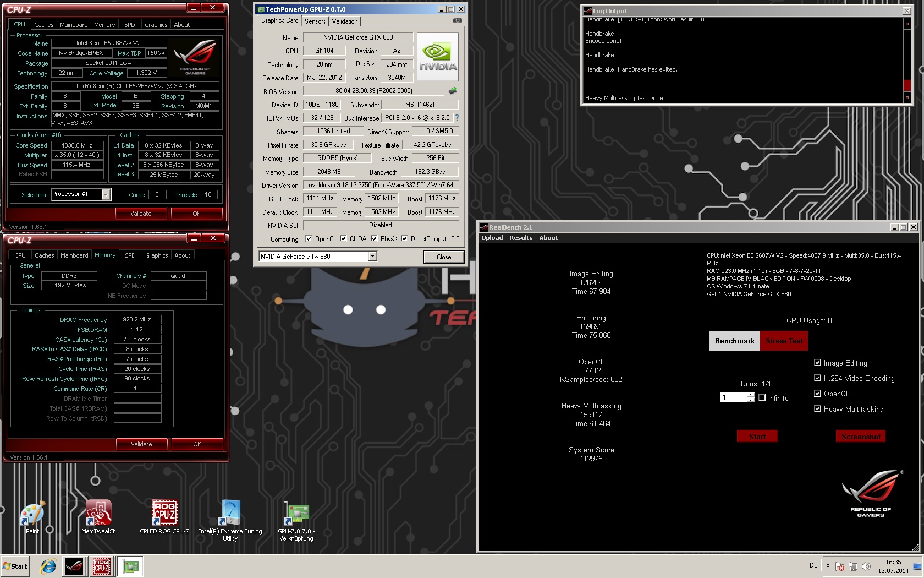
Task: Toggle the CUDA checkbox in GPU-Z
Action: (x=343, y=238)
